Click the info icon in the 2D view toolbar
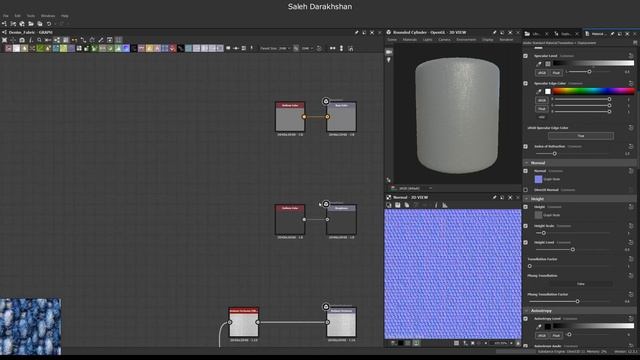The height and width of the screenshot is (360, 640). (436, 205)
